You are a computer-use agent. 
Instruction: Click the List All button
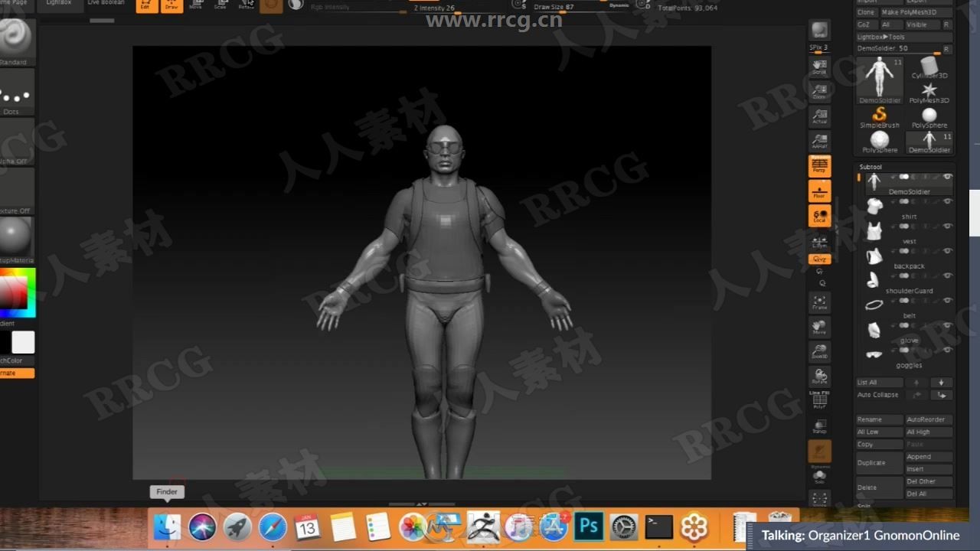(879, 383)
